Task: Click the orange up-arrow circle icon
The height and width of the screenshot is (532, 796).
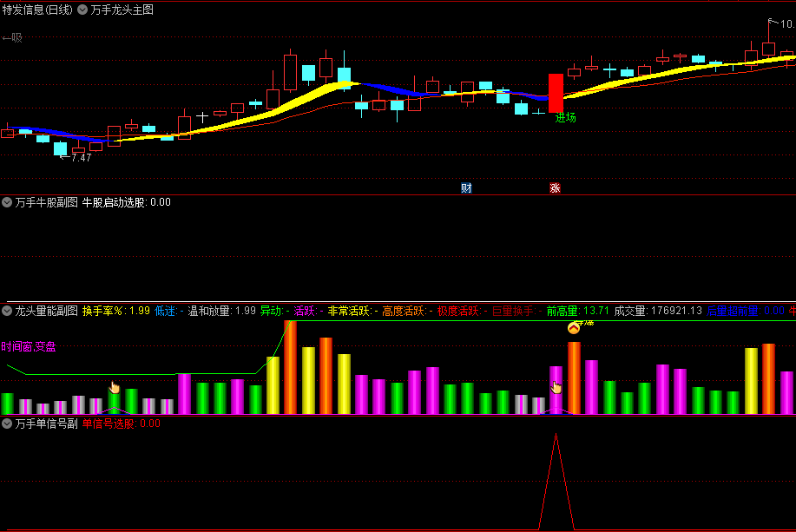Action: pyautogui.click(x=574, y=328)
